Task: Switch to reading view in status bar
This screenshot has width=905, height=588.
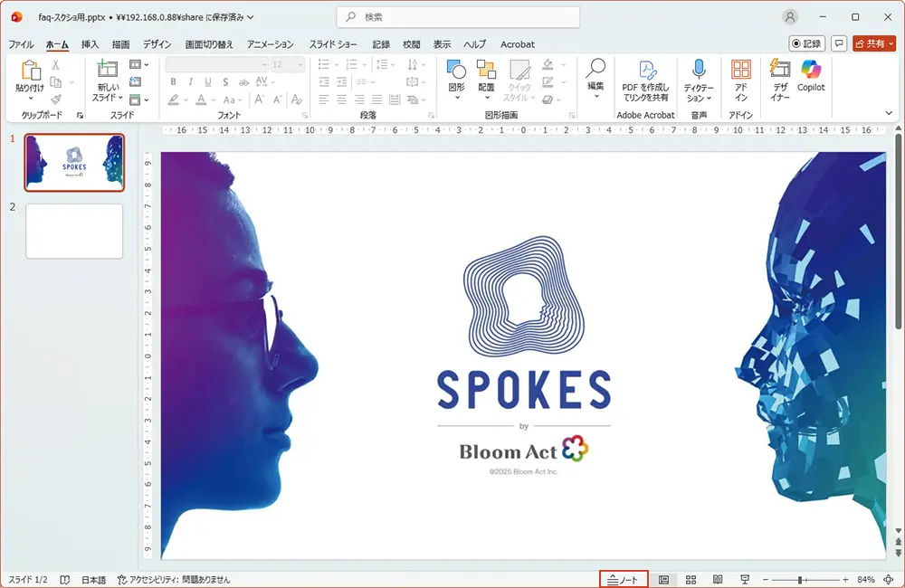Action: (718, 580)
